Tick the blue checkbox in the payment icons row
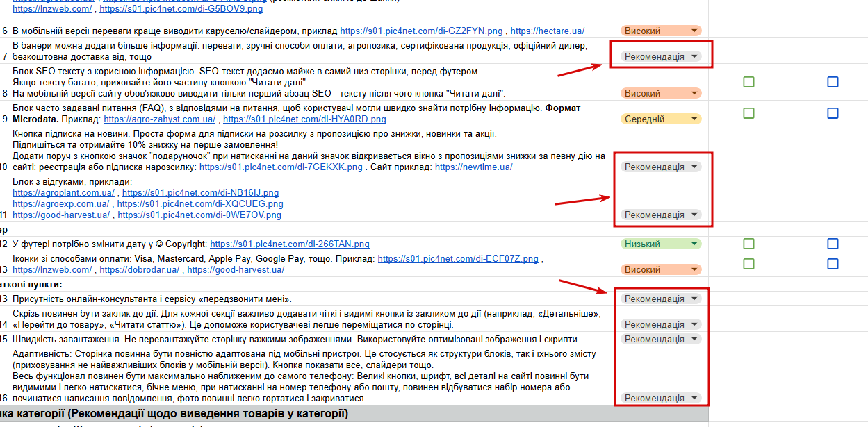The width and height of the screenshot is (868, 427). (x=833, y=264)
